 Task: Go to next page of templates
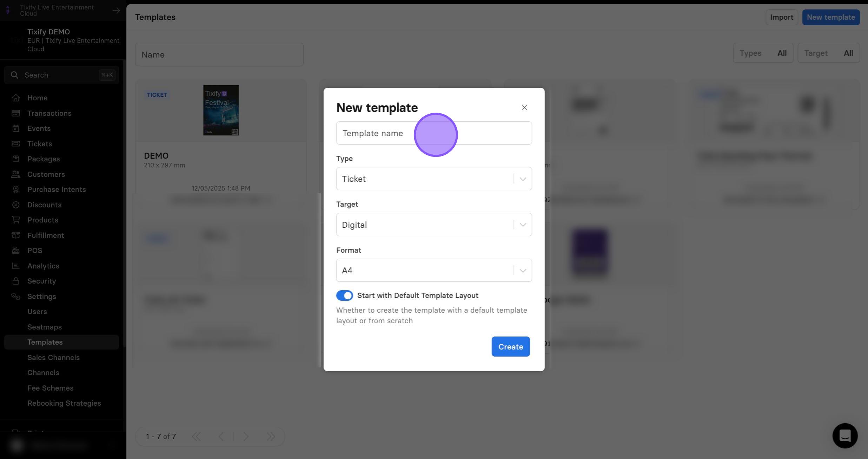246,437
